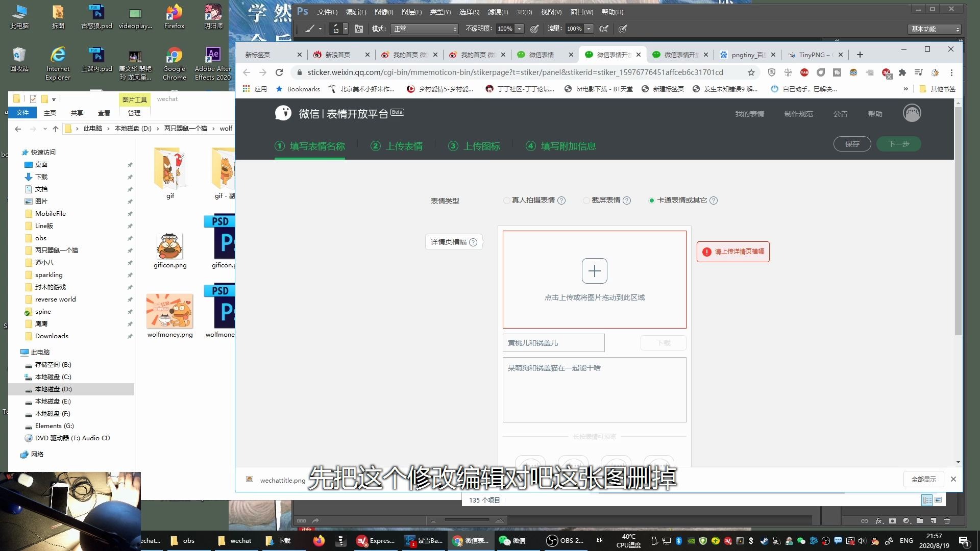The image size is (980, 551).
Task: Open Firefox desktop shortcut icon
Action: 174,17
